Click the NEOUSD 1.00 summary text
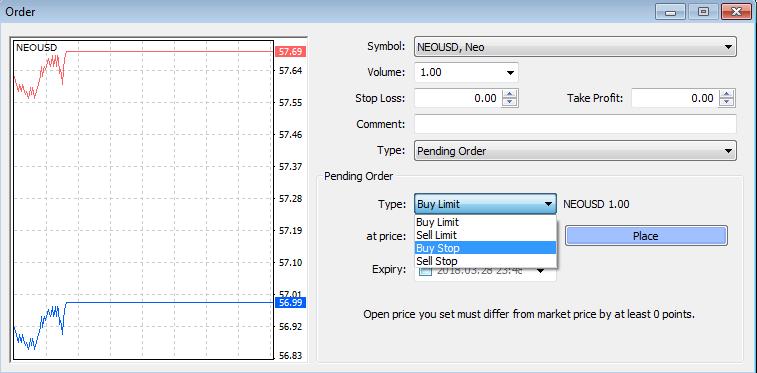 [x=596, y=204]
